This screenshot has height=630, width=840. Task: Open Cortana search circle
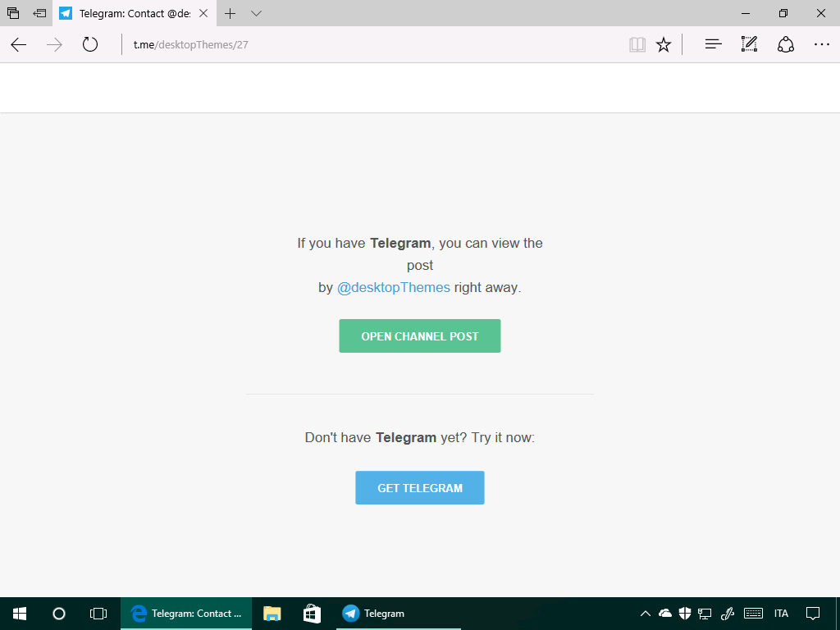[59, 614]
